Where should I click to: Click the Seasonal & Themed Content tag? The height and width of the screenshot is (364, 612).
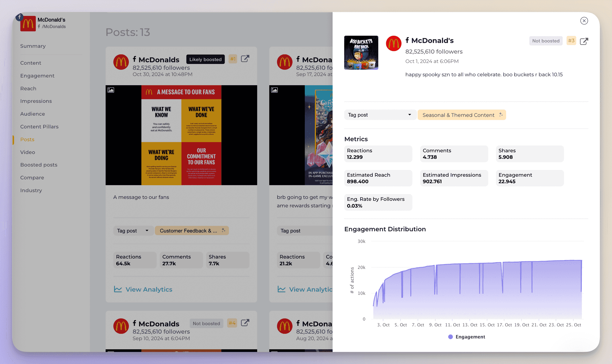click(461, 115)
